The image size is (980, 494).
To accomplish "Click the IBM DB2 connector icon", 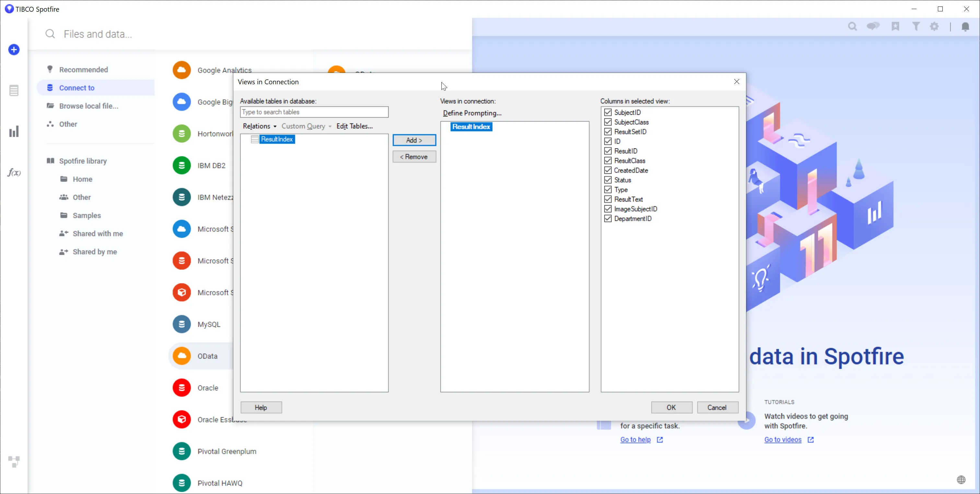I will [181, 166].
